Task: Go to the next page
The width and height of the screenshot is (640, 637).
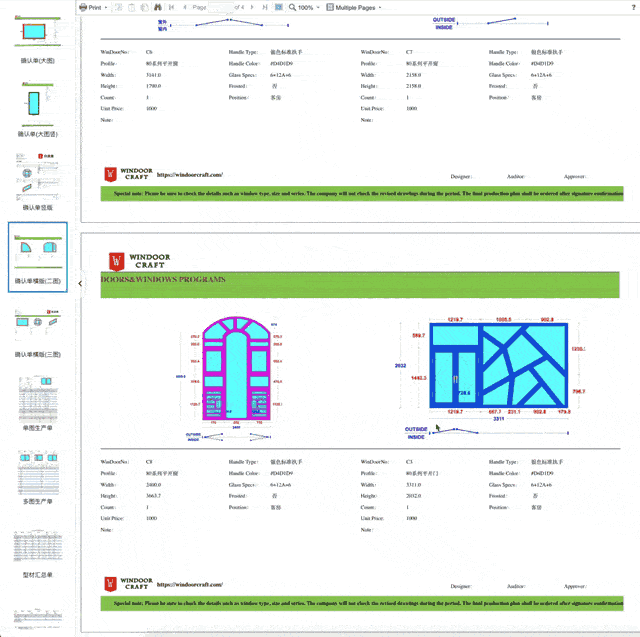Action: [252, 7]
